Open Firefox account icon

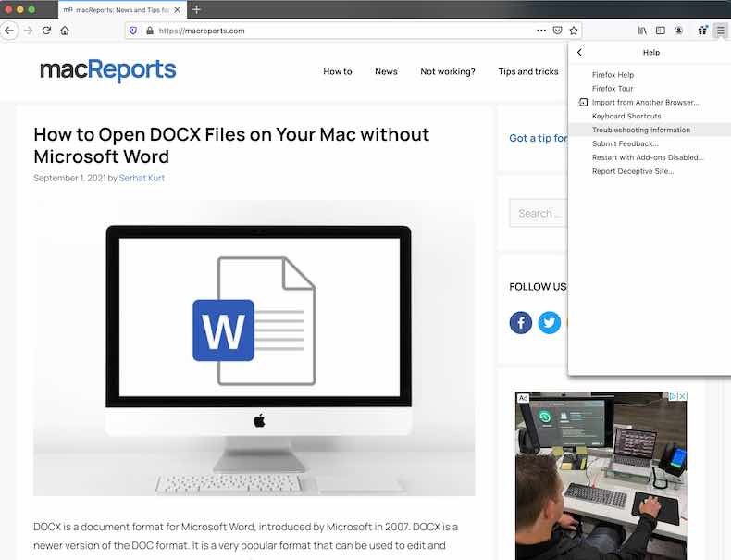click(679, 31)
